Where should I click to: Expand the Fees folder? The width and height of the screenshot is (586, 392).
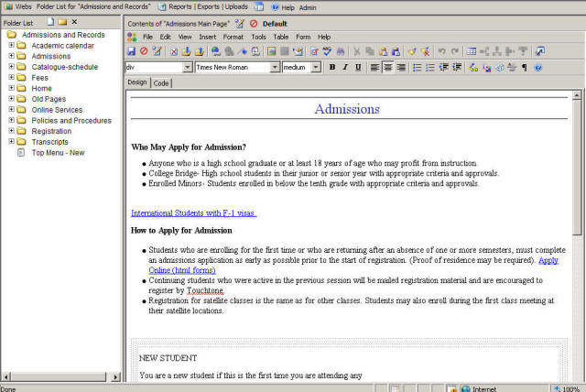[x=12, y=77]
